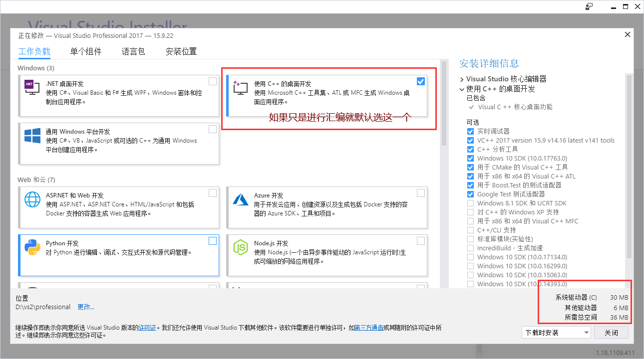Check C++/CLI 支持 component
The width and height of the screenshot is (644, 359).
pyautogui.click(x=470, y=230)
